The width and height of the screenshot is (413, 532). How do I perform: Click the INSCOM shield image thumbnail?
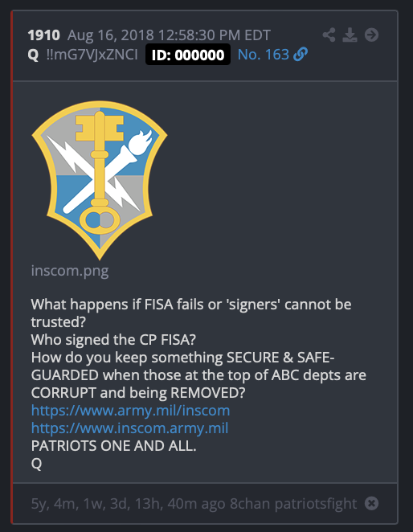[x=100, y=180]
